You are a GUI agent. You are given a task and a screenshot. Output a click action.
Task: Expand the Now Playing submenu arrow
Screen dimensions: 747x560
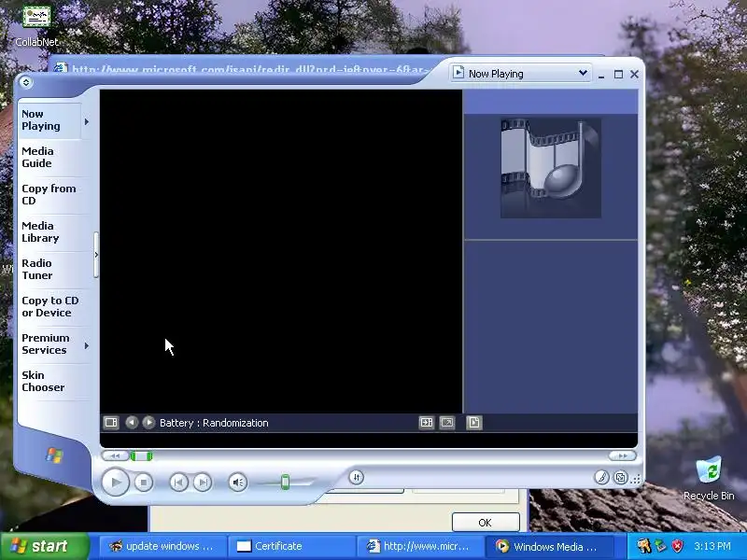(87, 122)
